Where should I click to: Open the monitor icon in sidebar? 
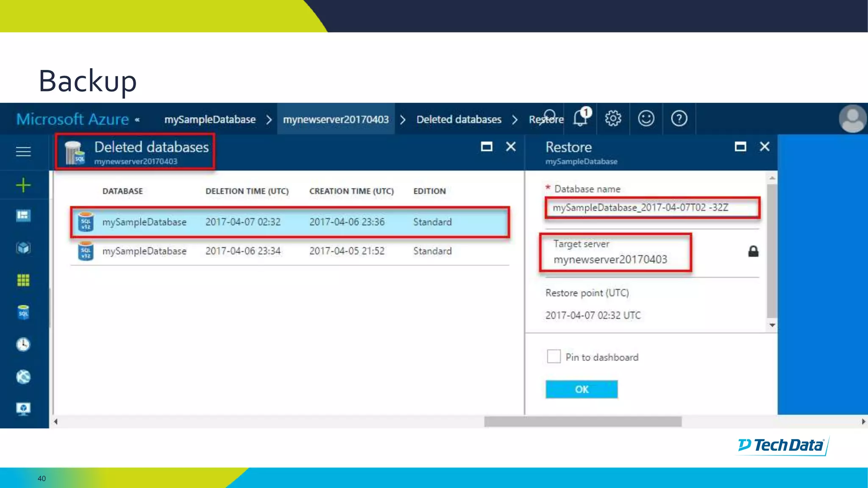[23, 409]
